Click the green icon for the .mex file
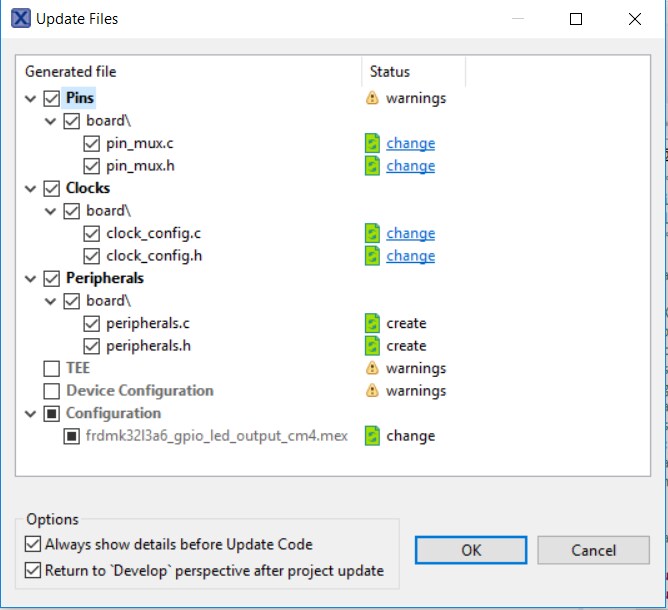 pyautogui.click(x=372, y=436)
